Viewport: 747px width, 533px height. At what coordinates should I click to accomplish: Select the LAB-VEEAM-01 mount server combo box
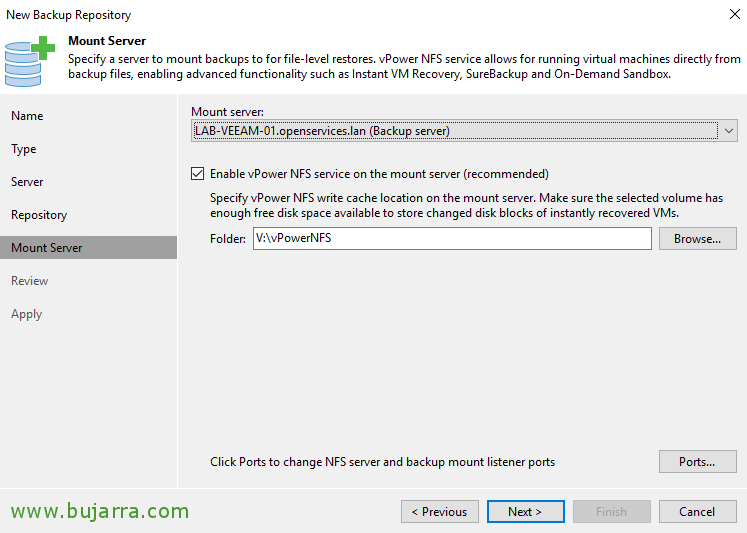[x=464, y=131]
